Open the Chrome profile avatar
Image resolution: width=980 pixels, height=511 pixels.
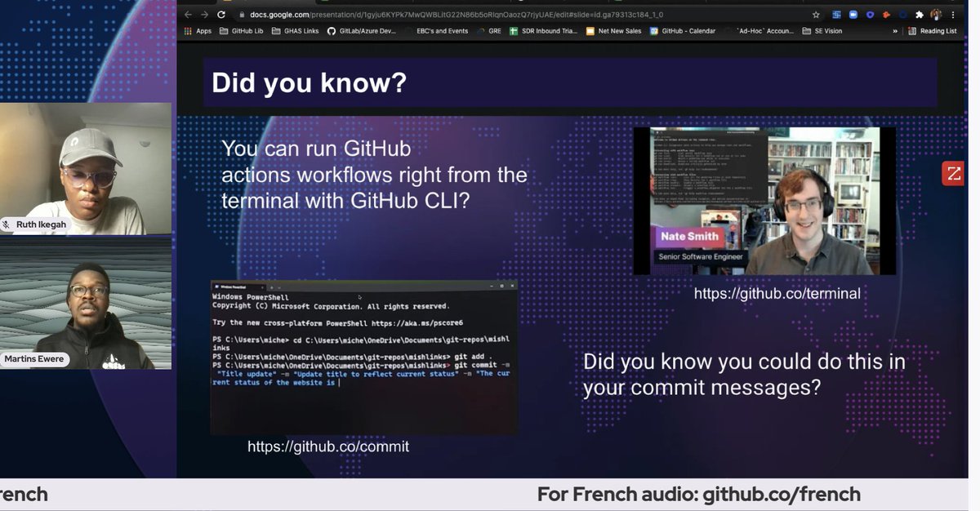coord(936,15)
